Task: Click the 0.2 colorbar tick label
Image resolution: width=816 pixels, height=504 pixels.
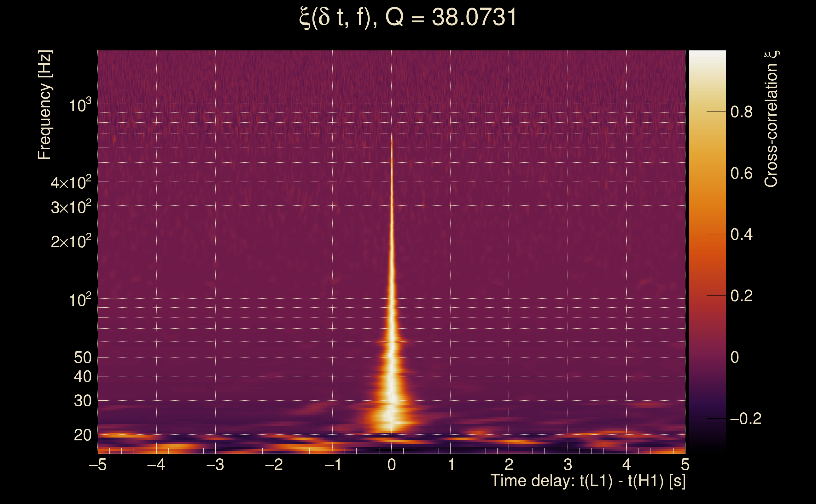Action: click(741, 296)
